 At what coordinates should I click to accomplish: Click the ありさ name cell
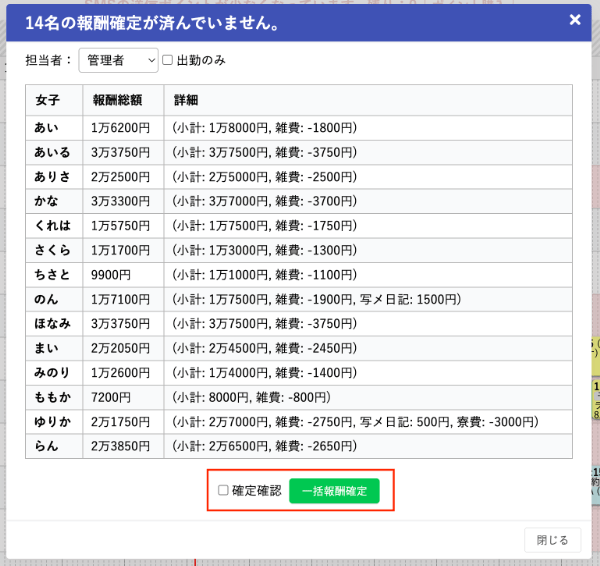coord(52,177)
